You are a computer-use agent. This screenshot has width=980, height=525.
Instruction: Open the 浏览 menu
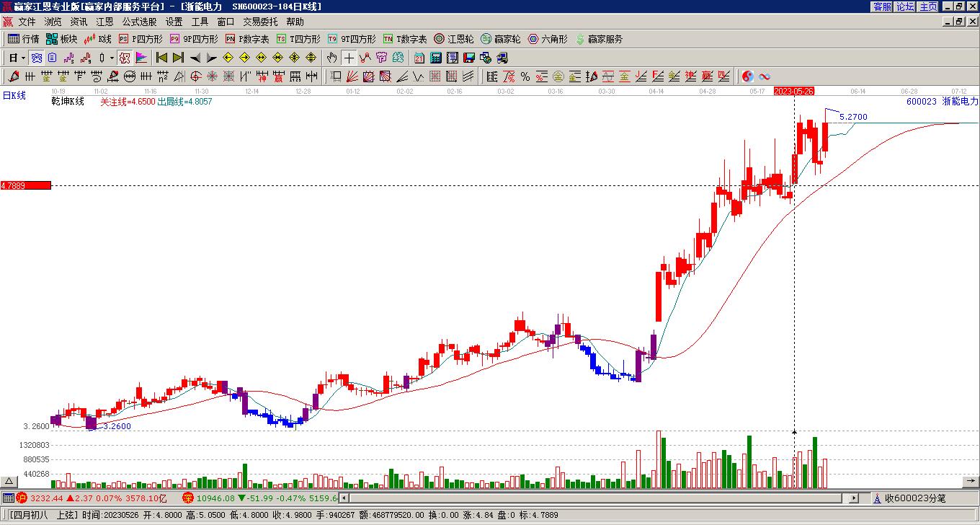pyautogui.click(x=53, y=22)
